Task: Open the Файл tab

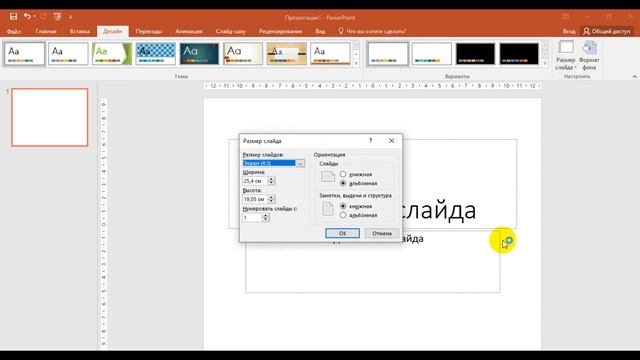Action: click(x=13, y=31)
